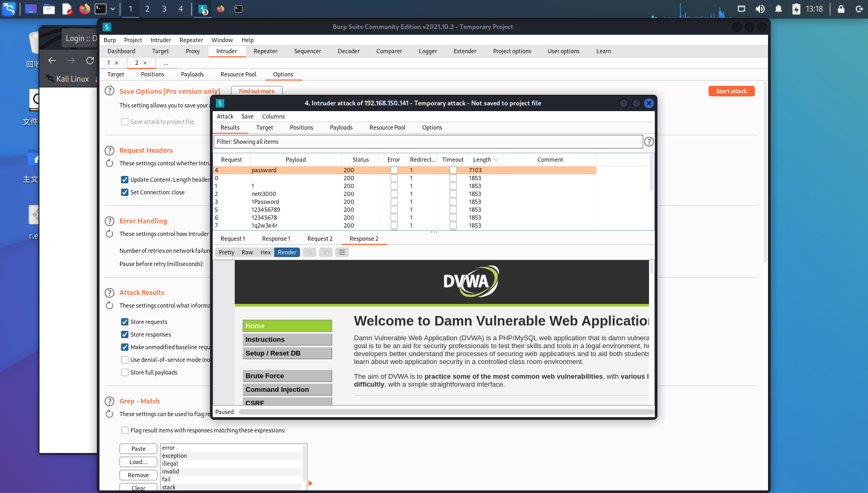
Task: Switch to workspace 3
Action: [x=164, y=9]
